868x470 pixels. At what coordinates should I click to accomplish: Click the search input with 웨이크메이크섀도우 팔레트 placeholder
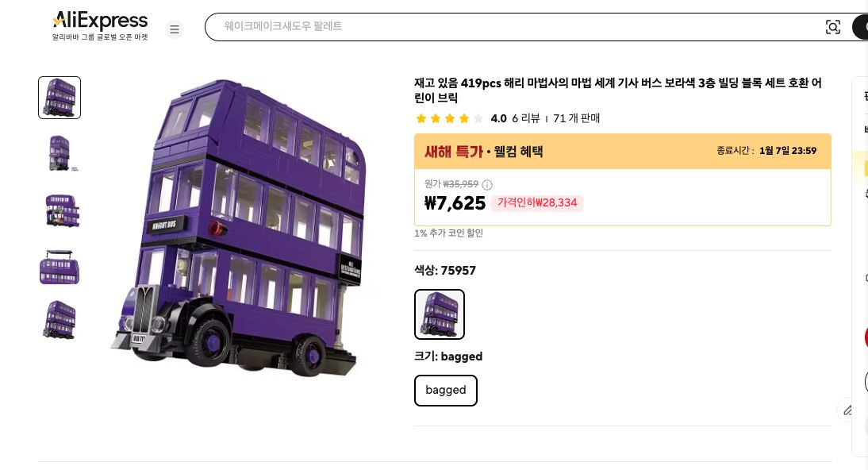click(x=516, y=26)
